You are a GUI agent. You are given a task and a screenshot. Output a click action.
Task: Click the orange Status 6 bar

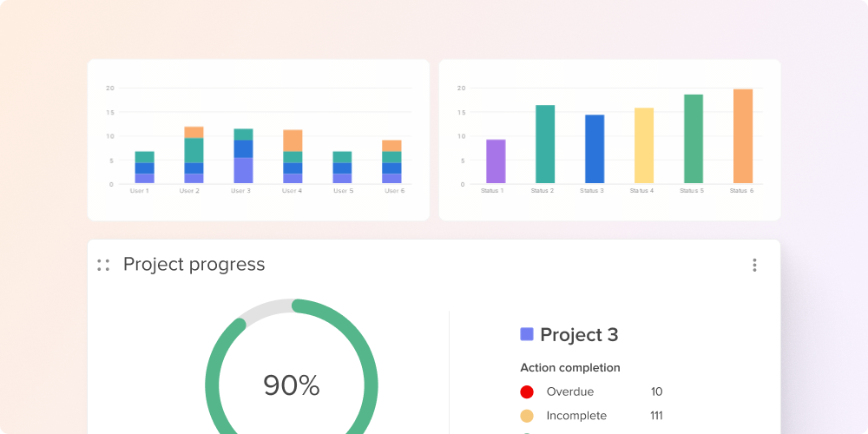[742, 135]
